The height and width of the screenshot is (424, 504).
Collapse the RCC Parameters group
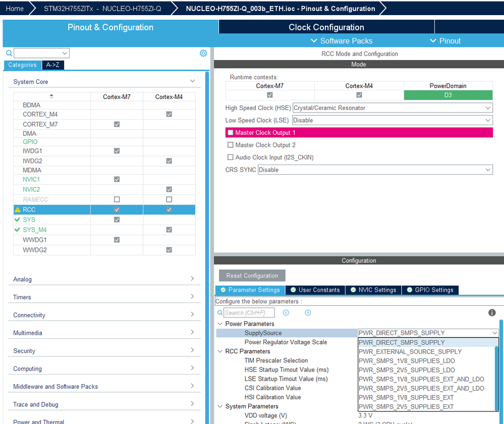pos(220,351)
